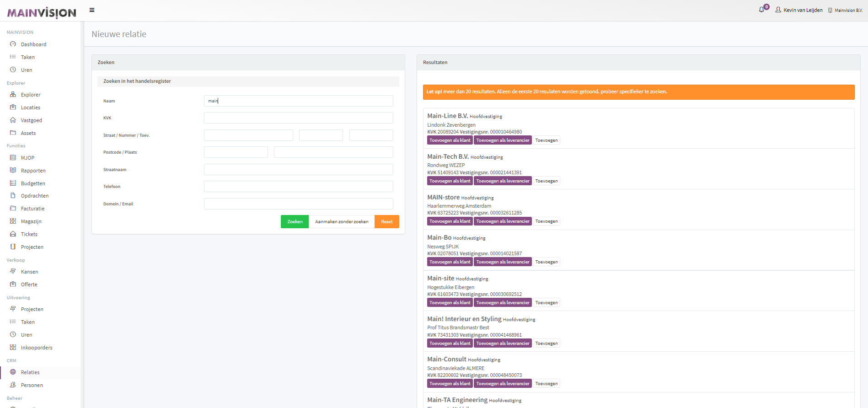Image resolution: width=868 pixels, height=408 pixels.
Task: Add Main-Tech B.V. as leverancier
Action: tap(503, 181)
